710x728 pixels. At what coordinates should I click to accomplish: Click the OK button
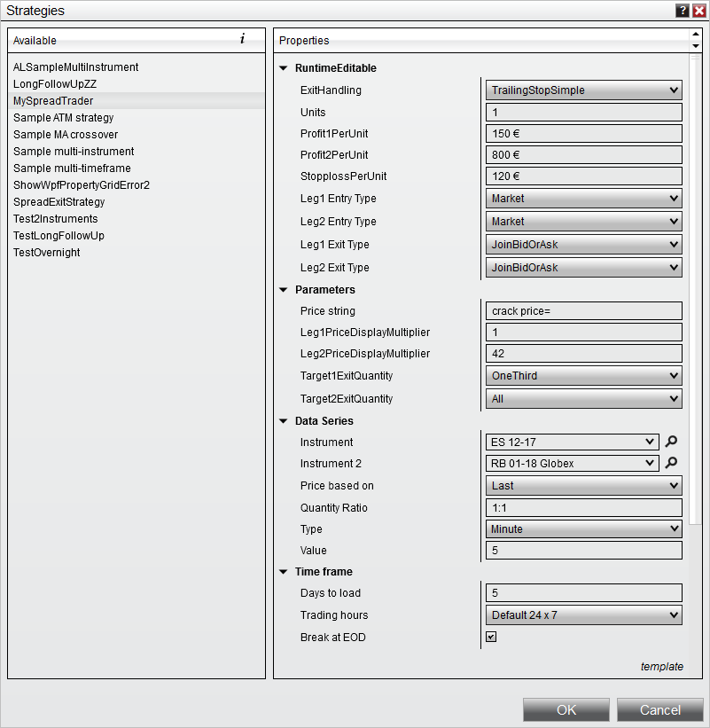566,710
